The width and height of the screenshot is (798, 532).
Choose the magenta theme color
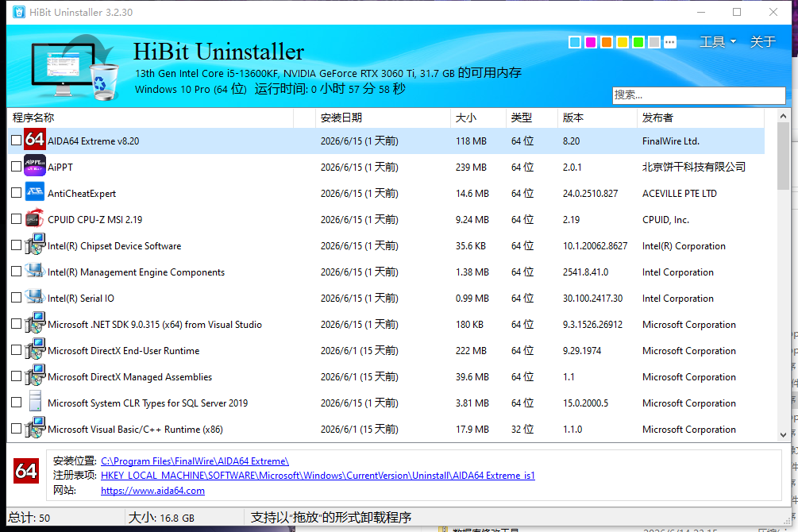click(x=591, y=42)
